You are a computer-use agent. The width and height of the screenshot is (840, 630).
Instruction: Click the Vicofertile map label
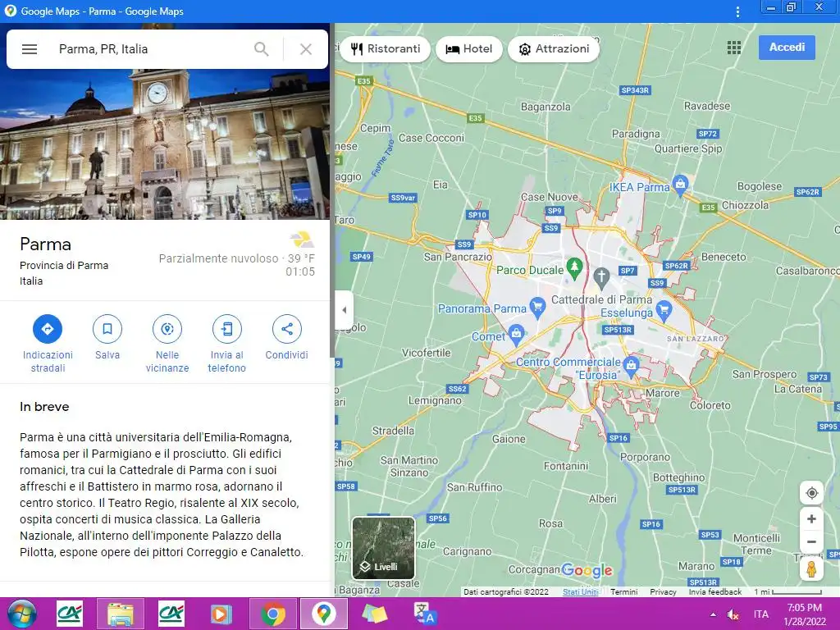click(427, 353)
